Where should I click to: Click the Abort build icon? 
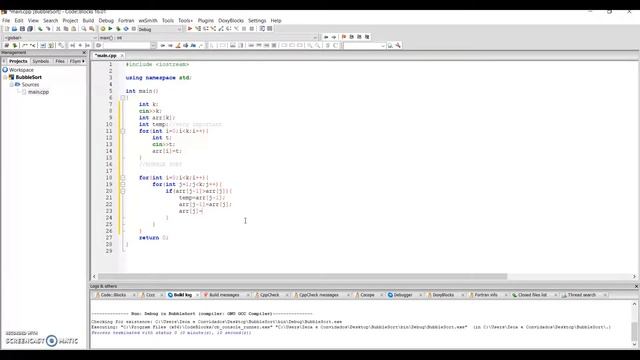click(x=134, y=29)
